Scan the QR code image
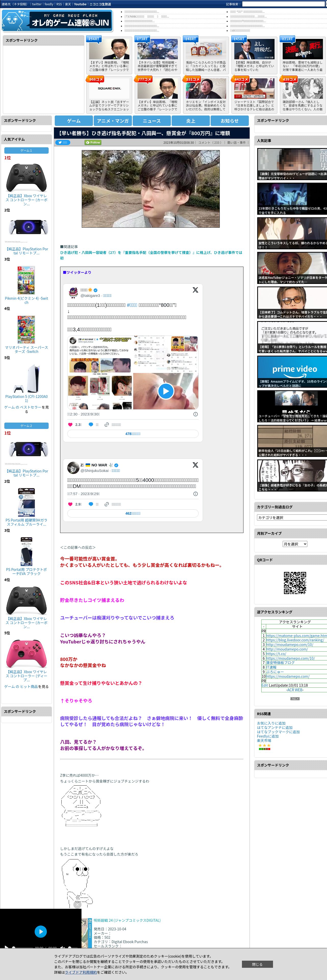Screen dimensions: 327x980 click(295, 583)
